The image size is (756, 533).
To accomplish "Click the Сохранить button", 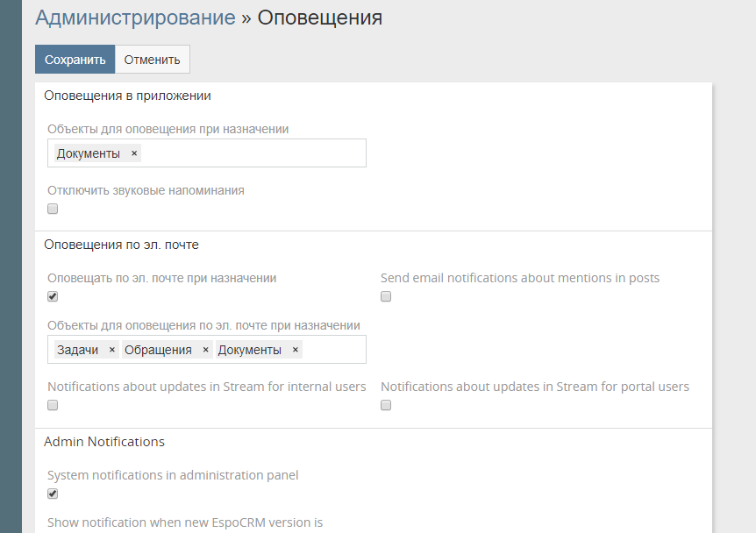I will pos(75,60).
